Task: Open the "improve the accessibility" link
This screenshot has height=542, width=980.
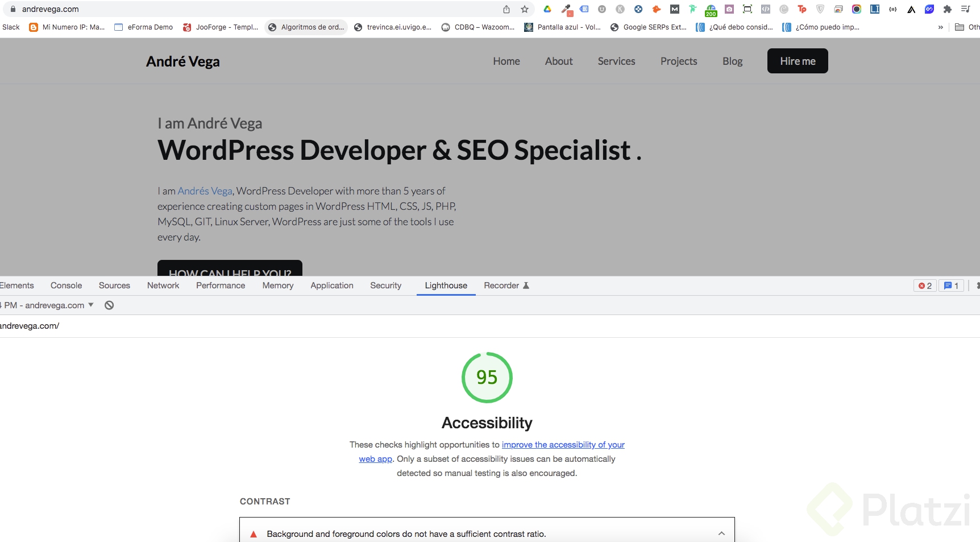Action: pos(563,445)
